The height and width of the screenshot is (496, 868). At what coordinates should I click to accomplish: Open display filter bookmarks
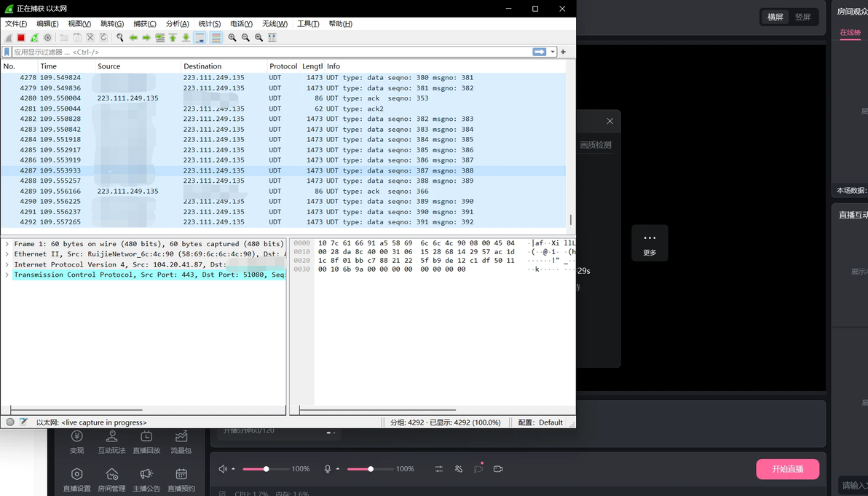(x=7, y=52)
